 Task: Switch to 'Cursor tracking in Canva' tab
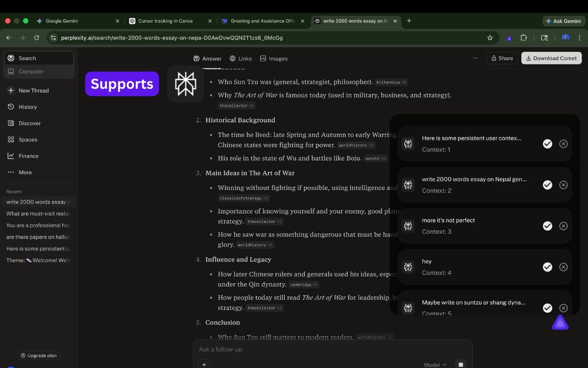pyautogui.click(x=170, y=21)
